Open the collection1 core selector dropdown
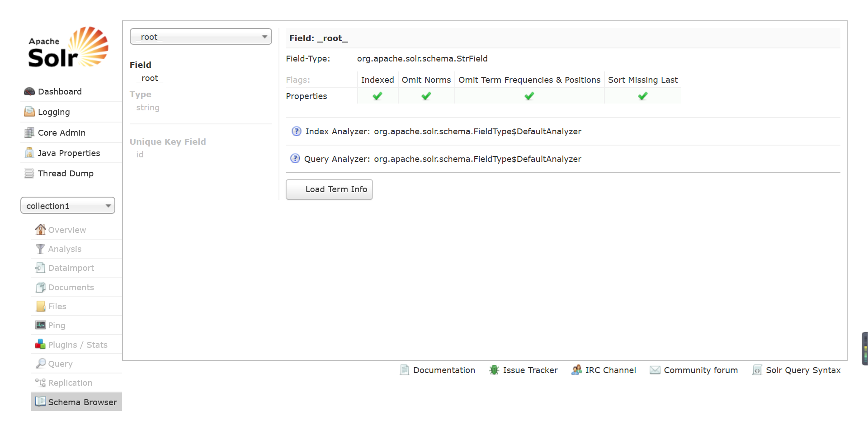Viewport: 868px width, 430px height. click(68, 206)
